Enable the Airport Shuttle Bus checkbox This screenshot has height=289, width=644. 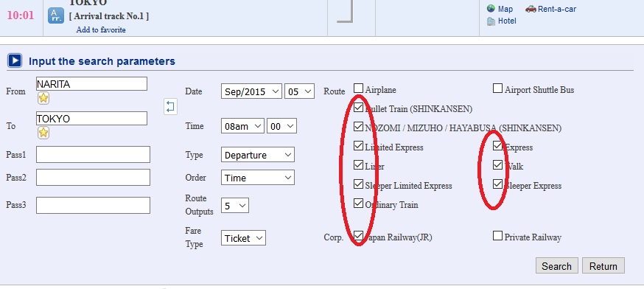pos(498,88)
